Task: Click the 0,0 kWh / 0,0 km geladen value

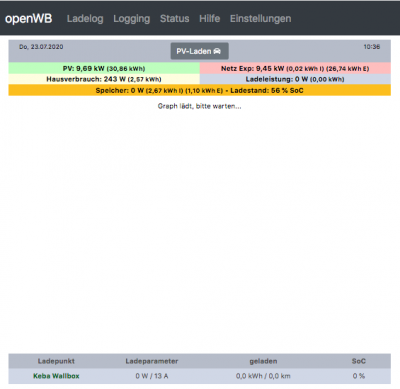Action: click(x=263, y=376)
